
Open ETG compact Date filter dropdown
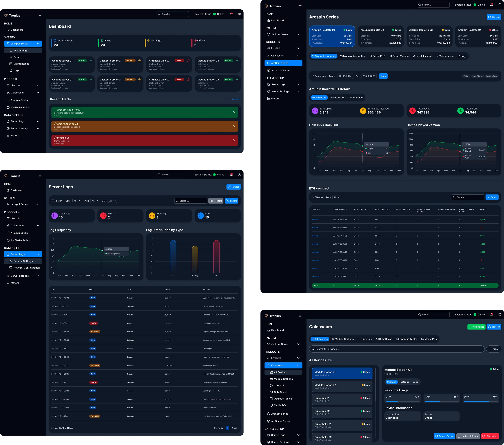[x=337, y=197]
